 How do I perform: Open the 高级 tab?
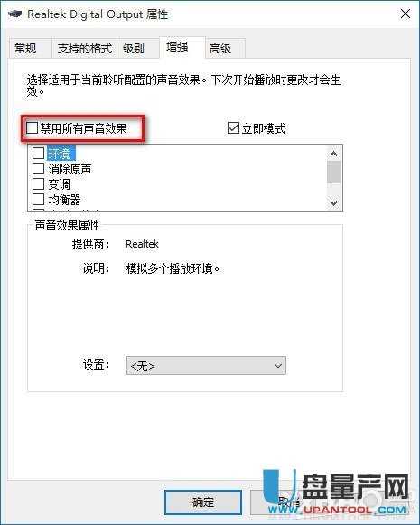pos(220,49)
